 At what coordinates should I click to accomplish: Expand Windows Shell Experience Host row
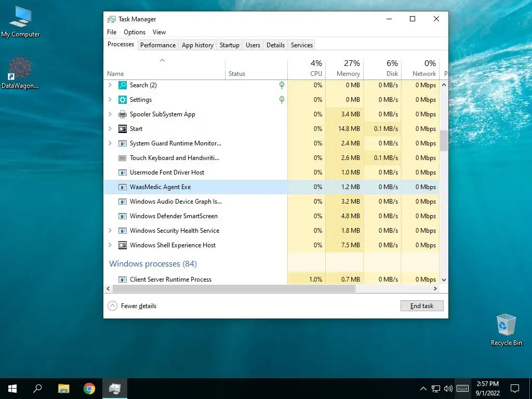110,245
